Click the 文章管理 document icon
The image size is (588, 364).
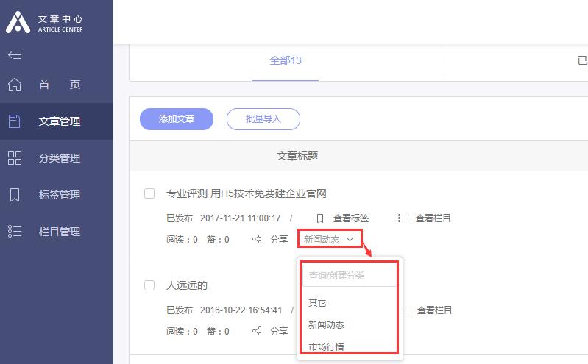pos(14,121)
